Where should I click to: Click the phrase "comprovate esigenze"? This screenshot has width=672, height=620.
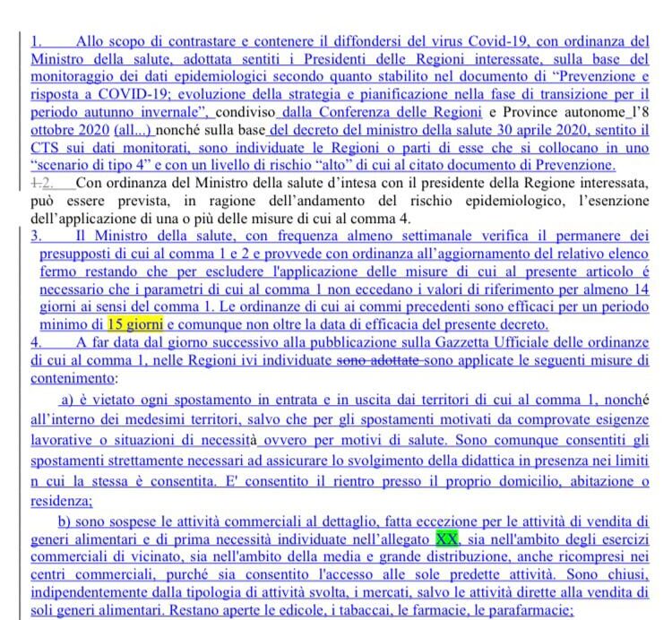[x=583, y=419]
